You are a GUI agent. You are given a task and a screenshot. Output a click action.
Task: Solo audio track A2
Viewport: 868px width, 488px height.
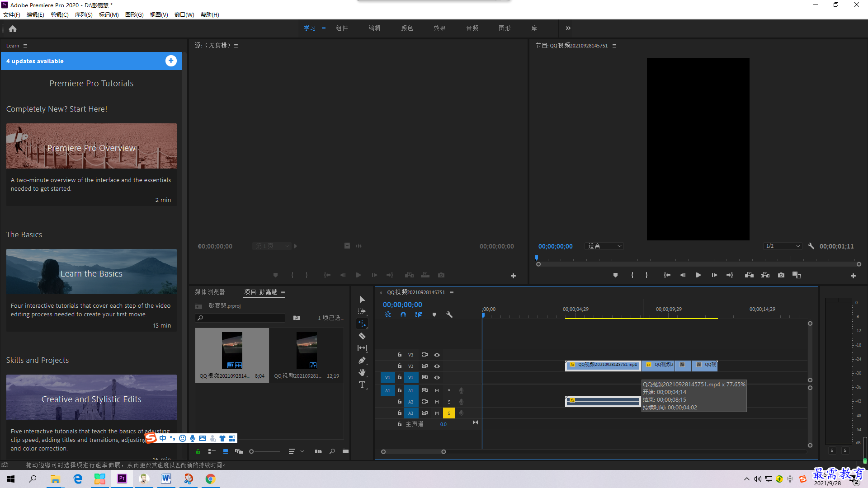(449, 402)
